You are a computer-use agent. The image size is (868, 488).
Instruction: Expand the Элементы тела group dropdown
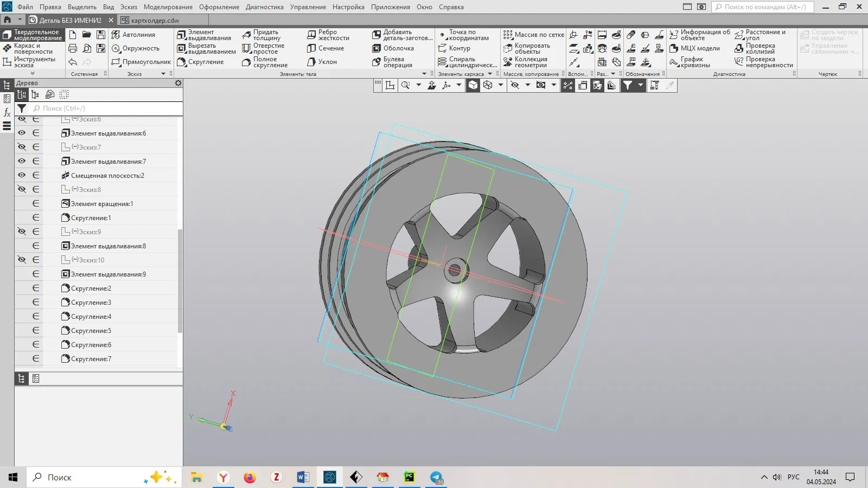point(424,74)
